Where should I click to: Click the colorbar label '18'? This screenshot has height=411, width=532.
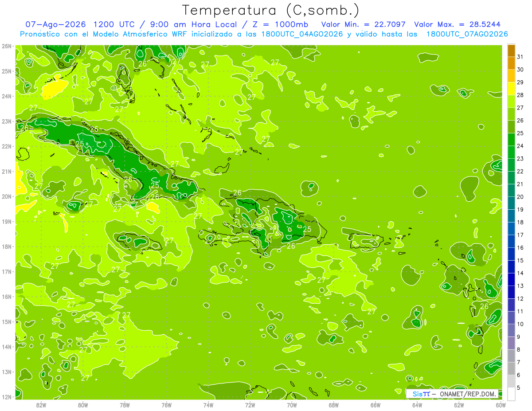(520, 222)
